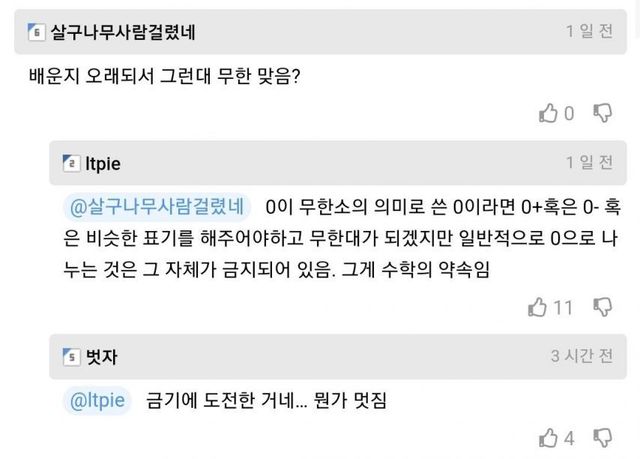Like the comment '배운지 오래되서 그런대 무한 맞음?'
Image resolution: width=640 pixels, height=459 pixels.
pos(549,113)
